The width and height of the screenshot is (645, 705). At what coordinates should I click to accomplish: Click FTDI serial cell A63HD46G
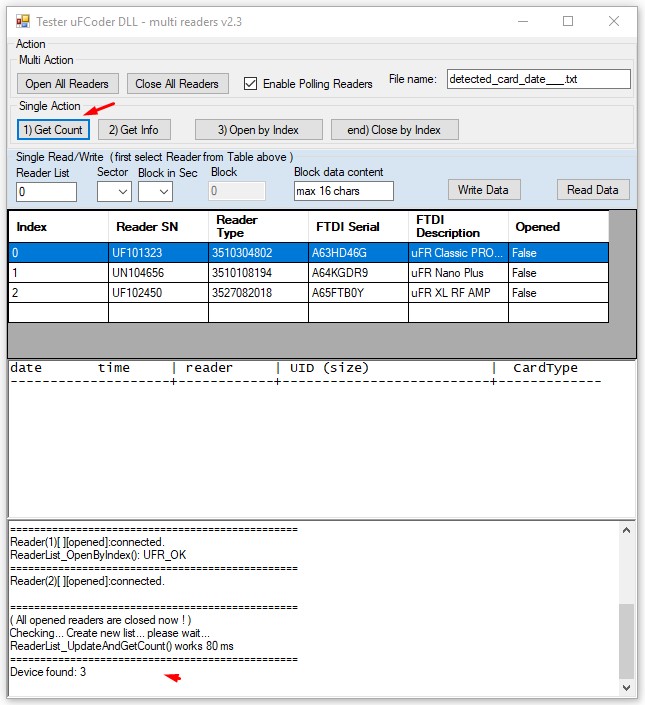click(358, 253)
